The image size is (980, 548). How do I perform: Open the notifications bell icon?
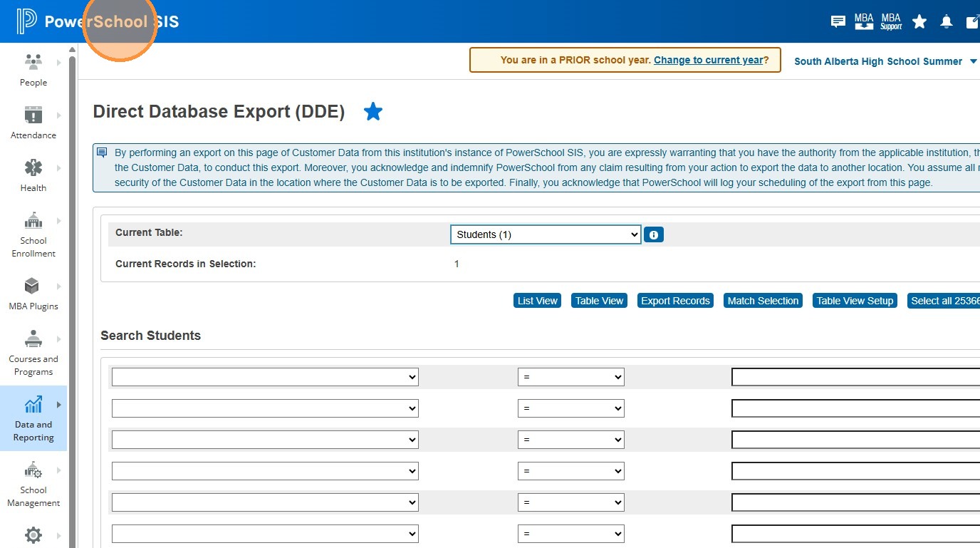tap(947, 21)
